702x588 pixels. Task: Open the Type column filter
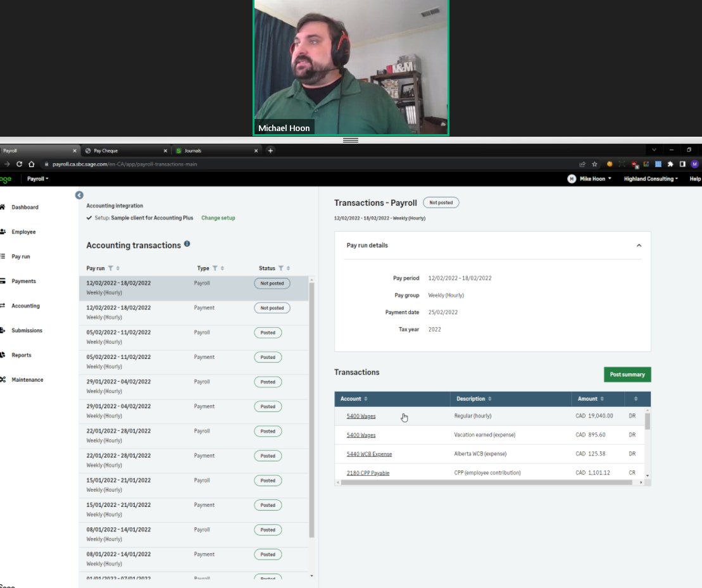pyautogui.click(x=214, y=268)
